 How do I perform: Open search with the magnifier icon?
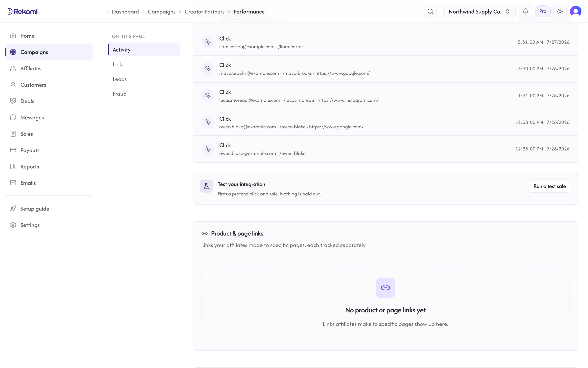(430, 11)
